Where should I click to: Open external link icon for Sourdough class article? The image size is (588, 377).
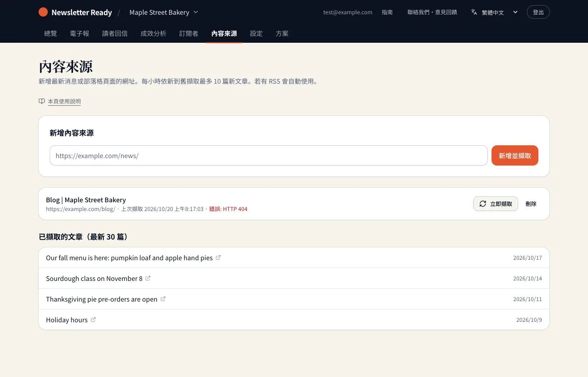(x=148, y=278)
